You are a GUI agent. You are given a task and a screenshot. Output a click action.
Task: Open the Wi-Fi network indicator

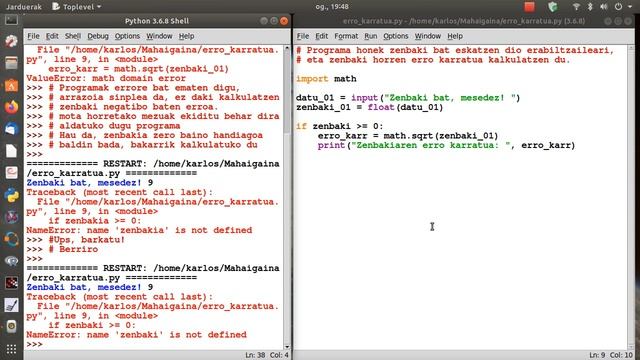[576, 7]
